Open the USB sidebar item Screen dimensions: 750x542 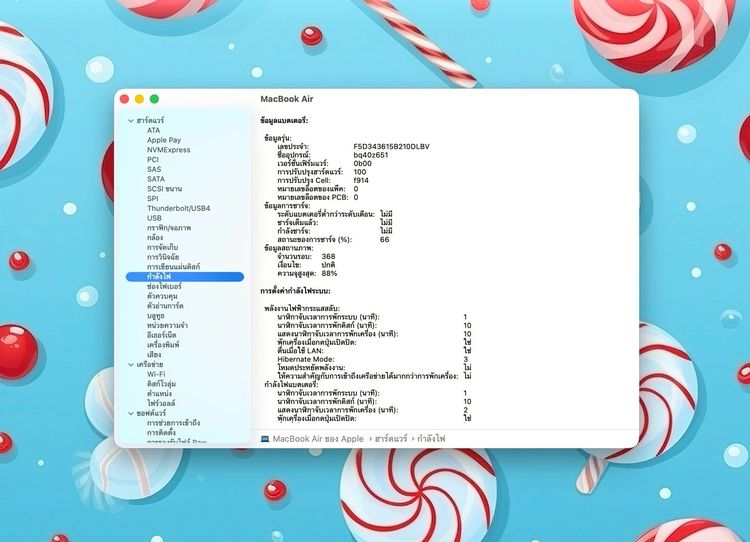(154, 217)
